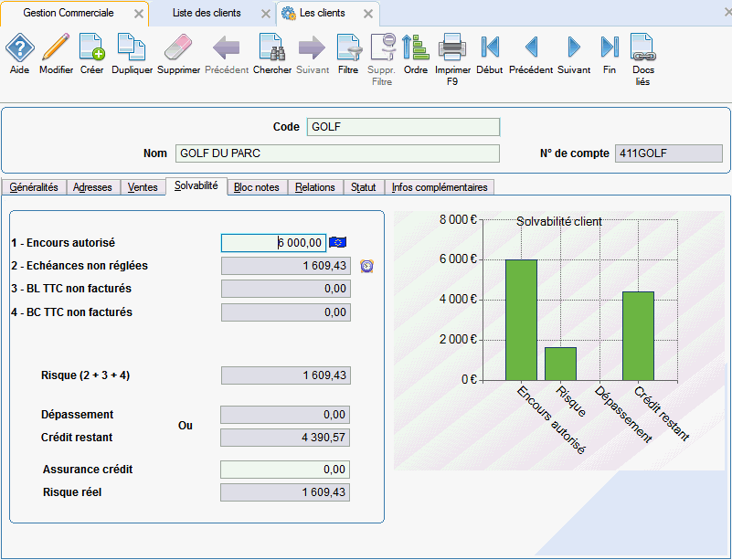This screenshot has height=560, width=732.
Task: Open the Statut tab
Action: tap(363, 187)
